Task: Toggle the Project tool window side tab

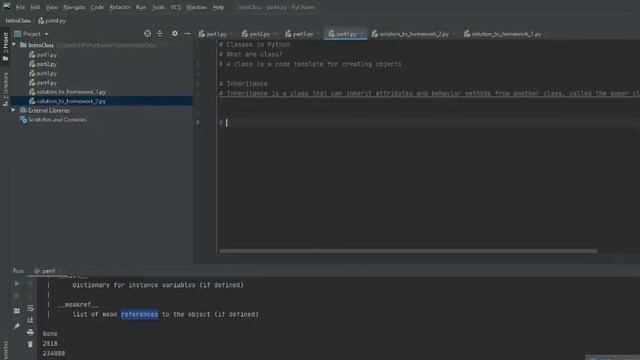Action: [x=5, y=47]
